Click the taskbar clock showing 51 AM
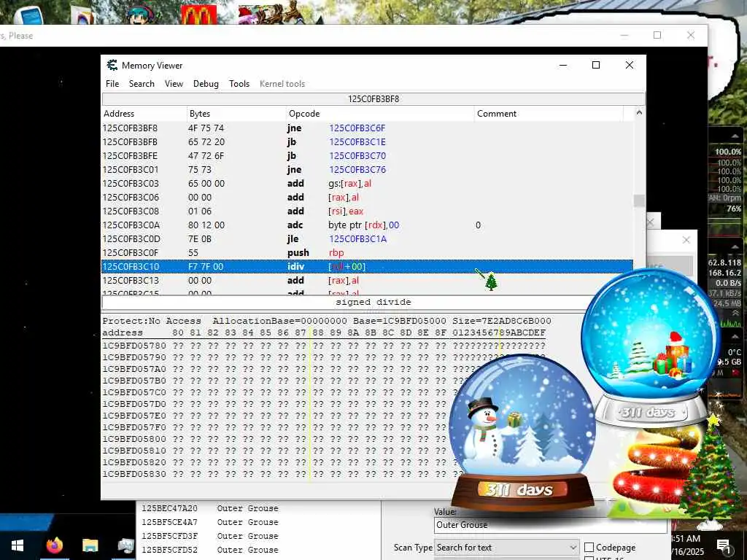The width and height of the screenshot is (747, 560). (x=686, y=545)
